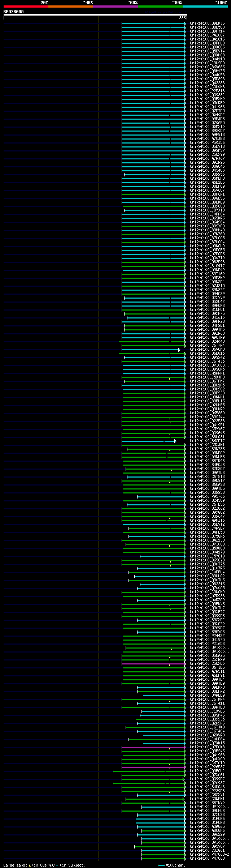Select the UniRef100_Q70AP5 label
This screenshot has height=868, width=231.
[207, 123]
